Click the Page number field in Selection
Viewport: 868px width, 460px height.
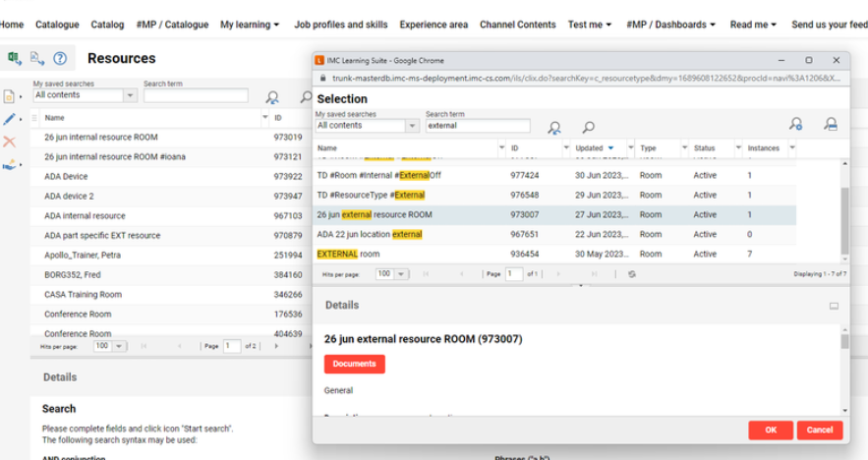click(x=514, y=274)
